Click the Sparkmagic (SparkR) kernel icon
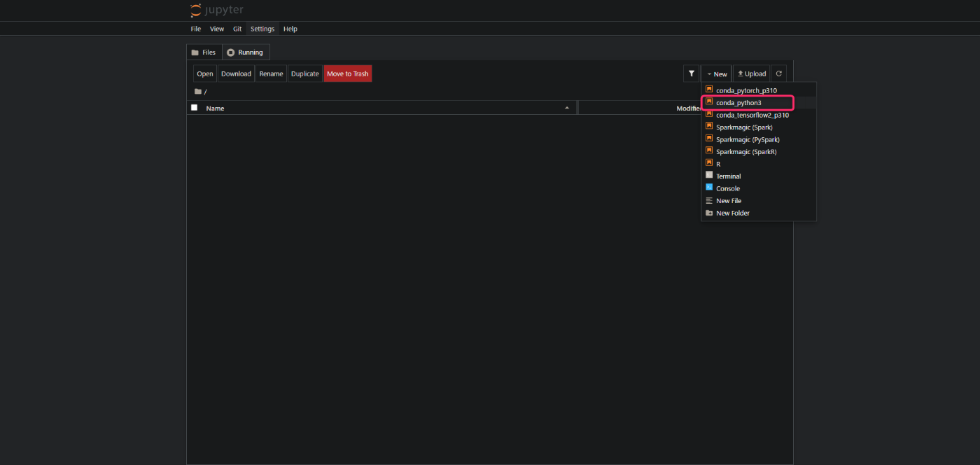The height and width of the screenshot is (465, 980). [x=709, y=151]
